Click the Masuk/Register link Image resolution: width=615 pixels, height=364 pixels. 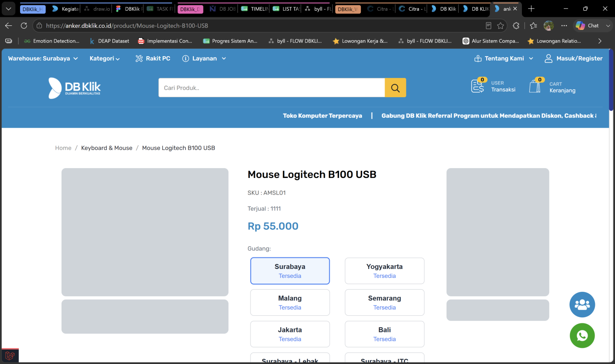coord(574,59)
